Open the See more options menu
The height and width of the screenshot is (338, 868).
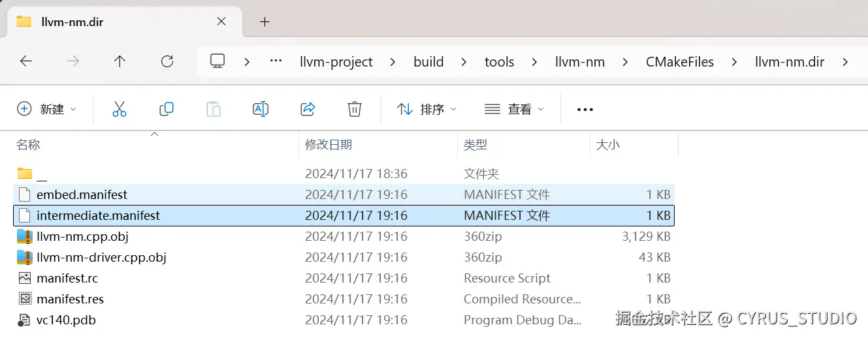tap(585, 110)
